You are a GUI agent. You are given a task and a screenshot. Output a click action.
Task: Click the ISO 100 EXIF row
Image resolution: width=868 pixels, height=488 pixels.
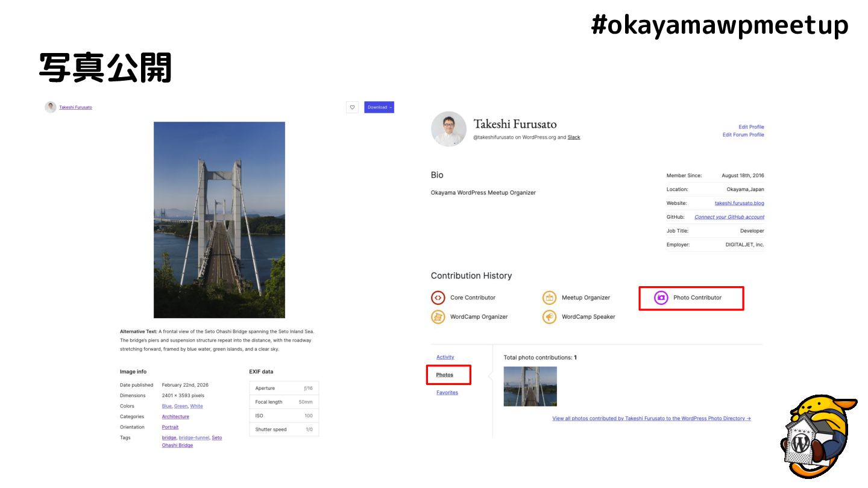pyautogui.click(x=284, y=416)
